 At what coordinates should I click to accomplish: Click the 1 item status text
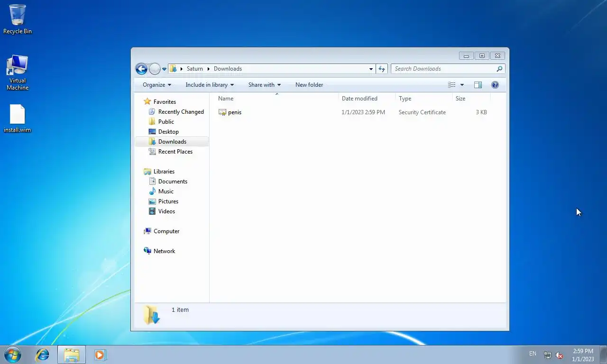180,310
